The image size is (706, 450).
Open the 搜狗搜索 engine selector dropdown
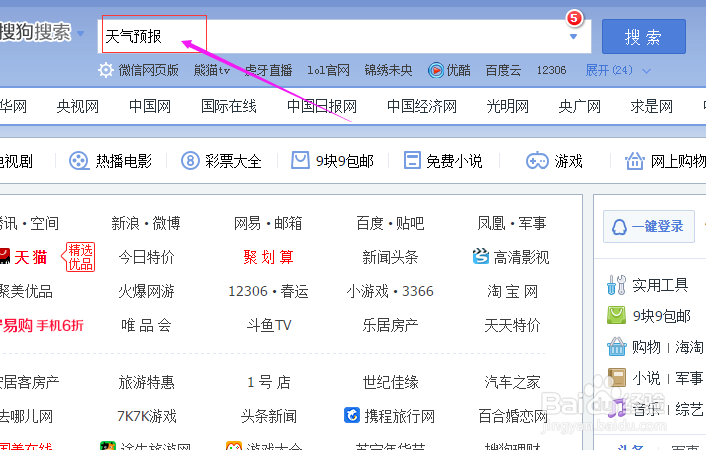tap(81, 33)
